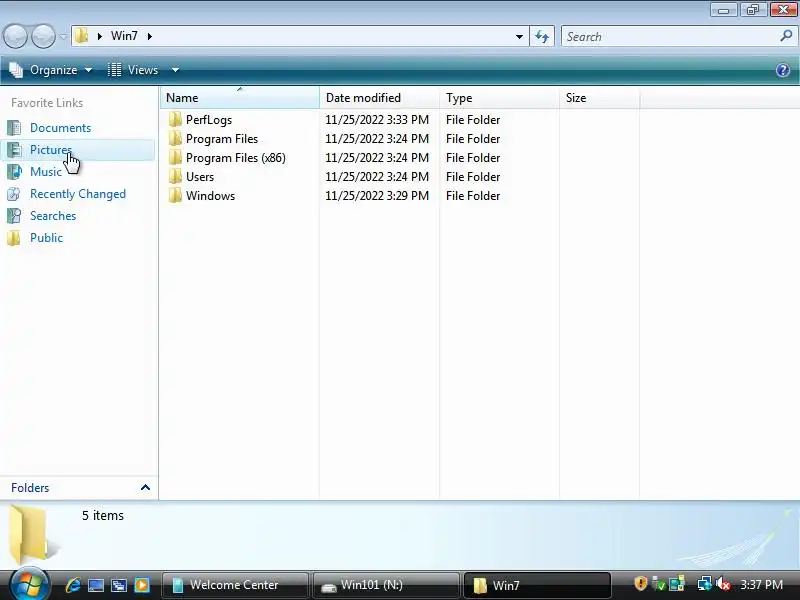Viewport: 800px width, 600px height.
Task: Sort by the Type column header
Action: pos(499,97)
